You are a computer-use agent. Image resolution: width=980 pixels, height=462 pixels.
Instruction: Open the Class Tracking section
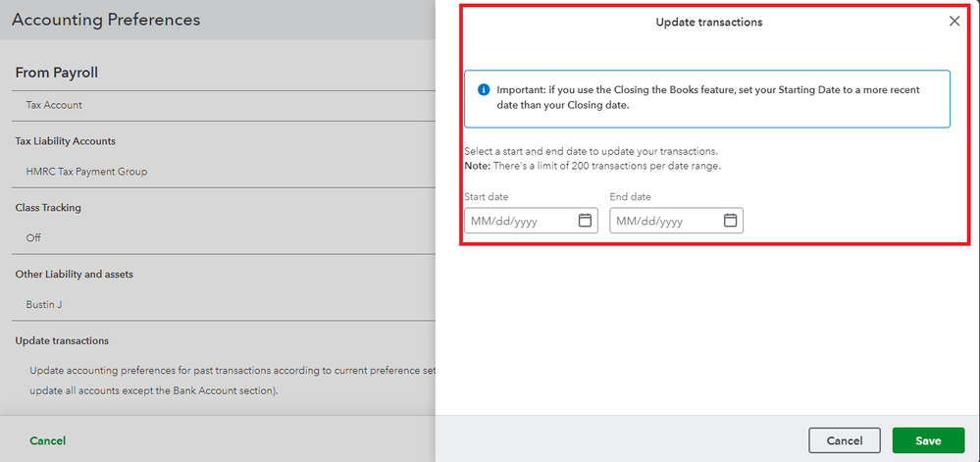click(x=48, y=208)
